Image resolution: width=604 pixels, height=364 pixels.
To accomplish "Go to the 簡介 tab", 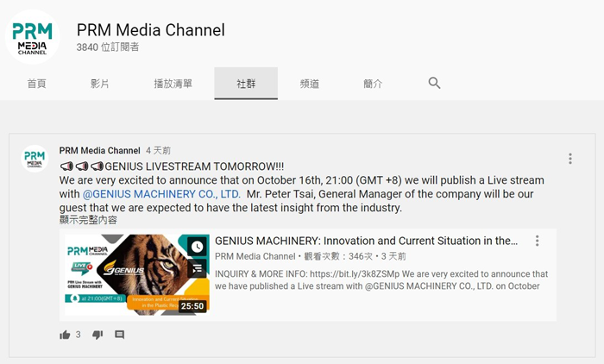I will coord(373,84).
